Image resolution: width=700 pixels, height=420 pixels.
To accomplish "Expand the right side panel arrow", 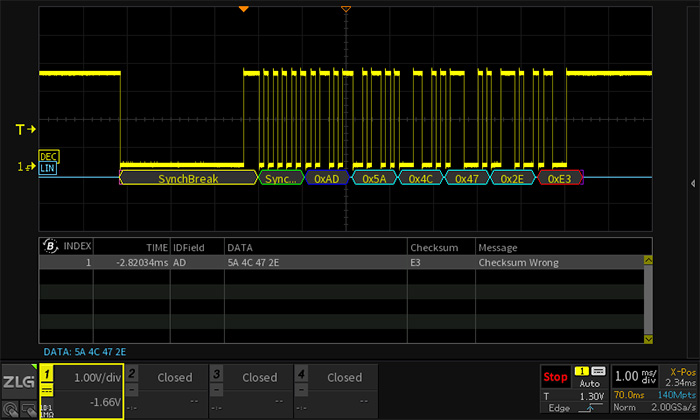I will point(693,183).
